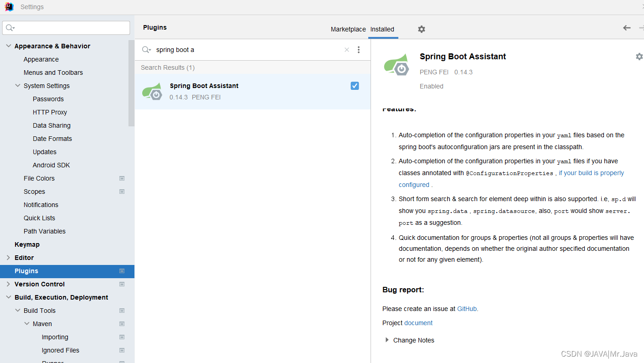The image size is (644, 363).
Task: Click the back navigation arrow
Action: coord(627,28)
